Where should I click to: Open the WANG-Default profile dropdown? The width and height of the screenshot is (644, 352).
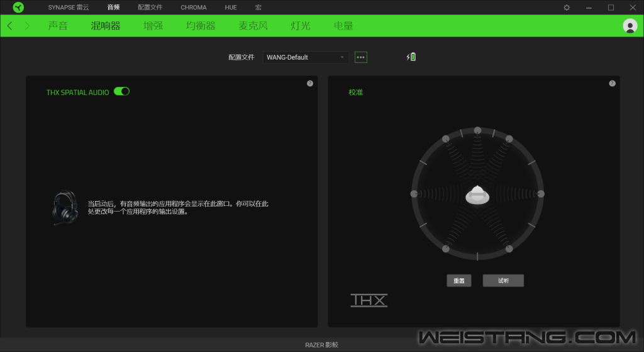[x=306, y=57]
